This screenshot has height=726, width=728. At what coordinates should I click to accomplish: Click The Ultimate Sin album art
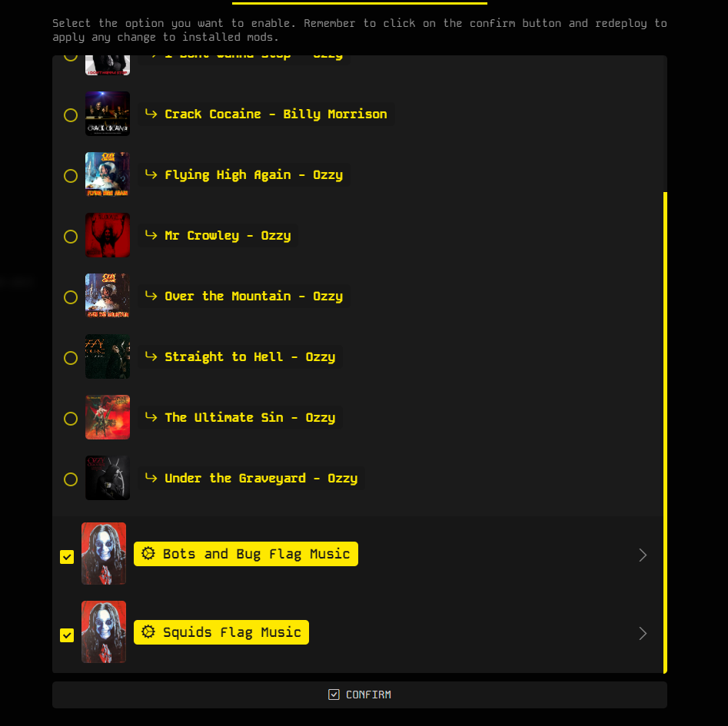[x=108, y=417]
